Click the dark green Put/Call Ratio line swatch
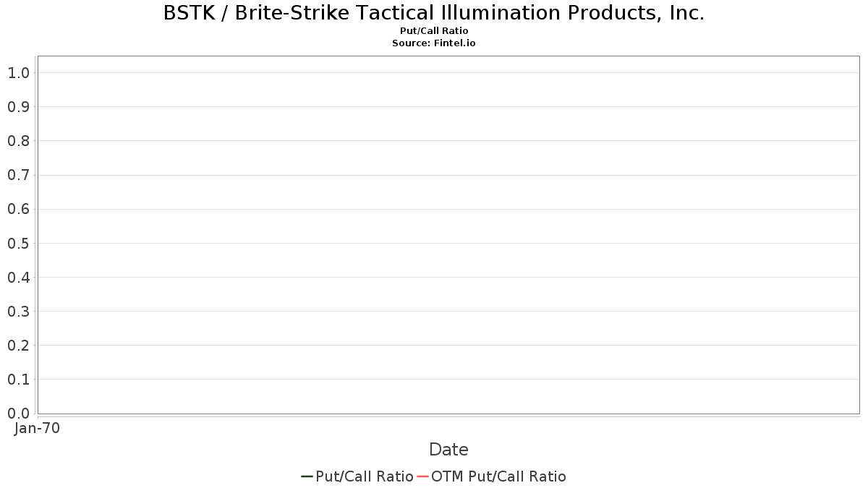This screenshot has width=868, height=488. pyautogui.click(x=307, y=476)
